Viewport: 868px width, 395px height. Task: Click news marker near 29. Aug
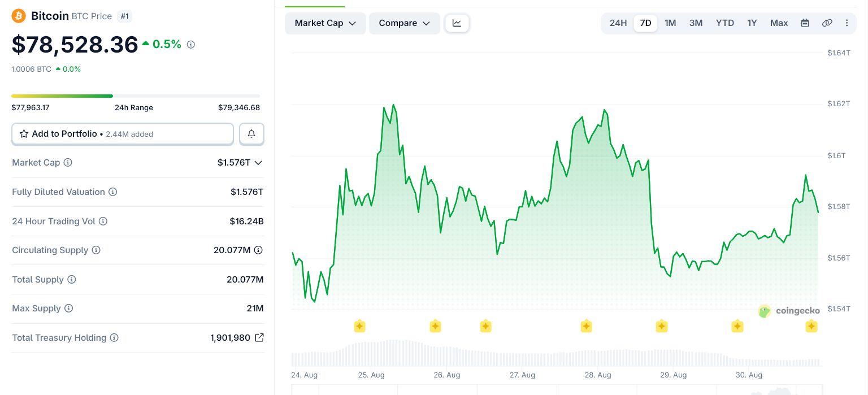pyautogui.click(x=662, y=326)
